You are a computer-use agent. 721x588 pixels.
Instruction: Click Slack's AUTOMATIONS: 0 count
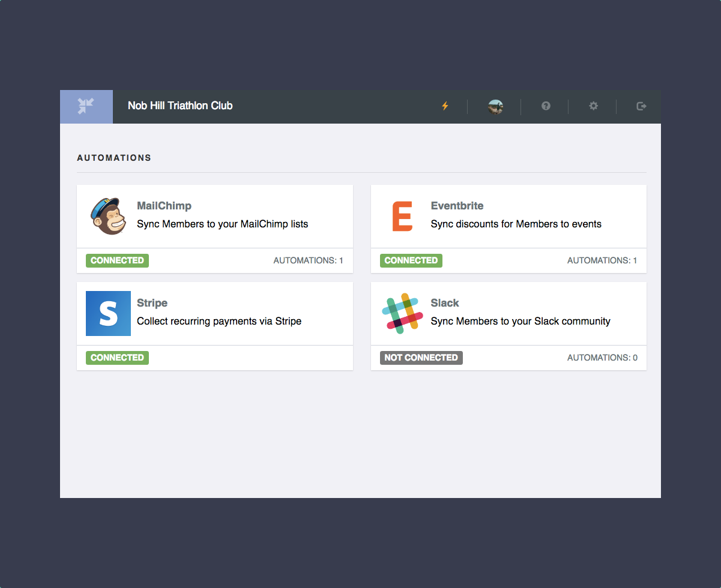pos(602,358)
